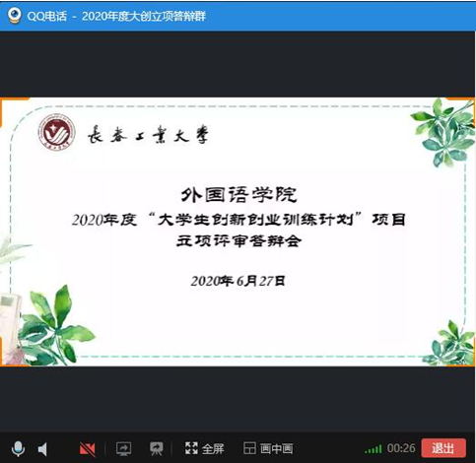Select the shared slide's 外国语学院 heading
The width and height of the screenshot is (476, 463).
point(238,195)
